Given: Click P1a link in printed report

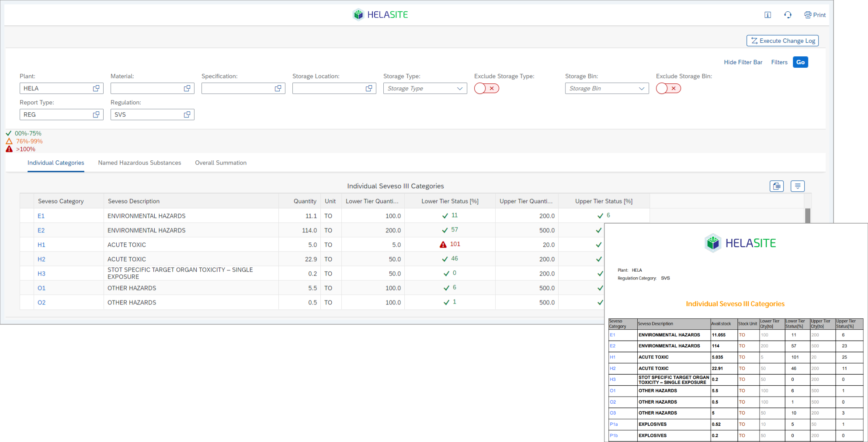Looking at the screenshot, I should click(x=614, y=424).
